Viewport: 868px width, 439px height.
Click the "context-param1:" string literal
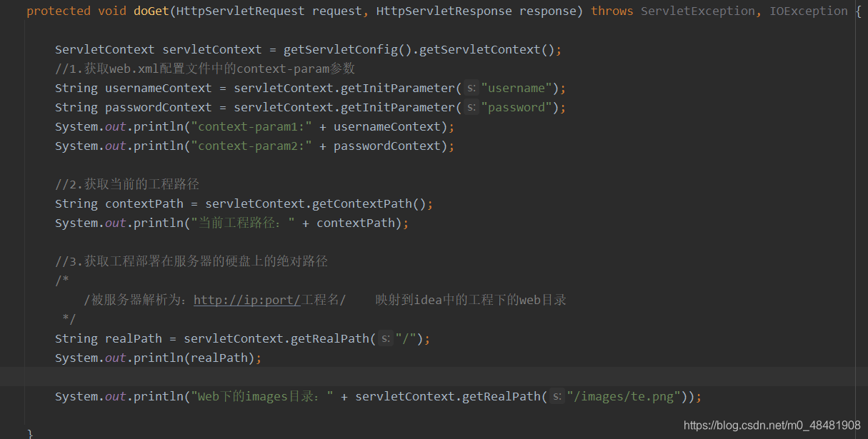tap(251, 126)
